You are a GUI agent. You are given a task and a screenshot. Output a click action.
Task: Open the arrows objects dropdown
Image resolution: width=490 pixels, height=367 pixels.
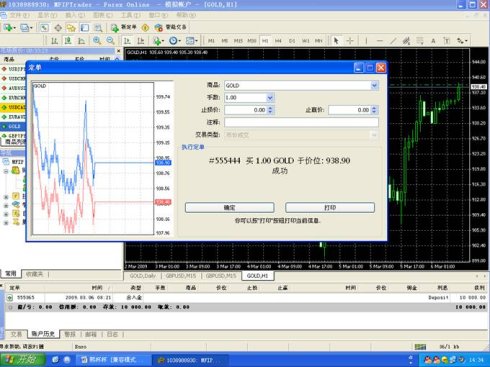462,41
